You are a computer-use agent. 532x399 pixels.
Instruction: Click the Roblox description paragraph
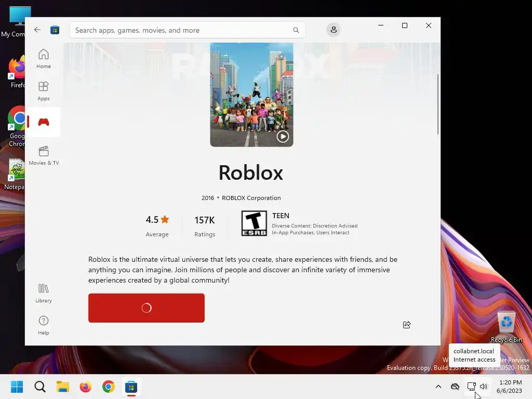[x=243, y=270]
